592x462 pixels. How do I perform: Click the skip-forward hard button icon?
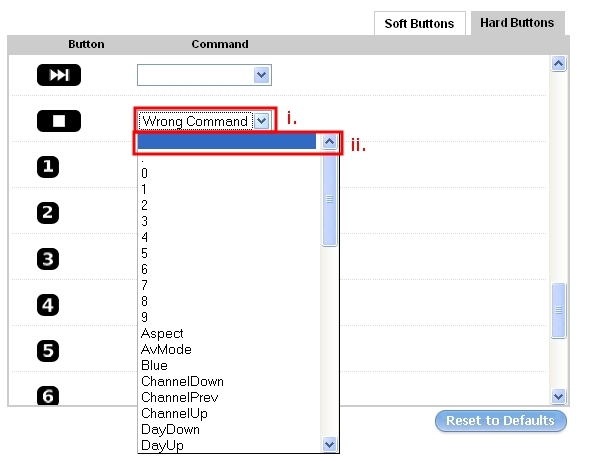coord(59,75)
